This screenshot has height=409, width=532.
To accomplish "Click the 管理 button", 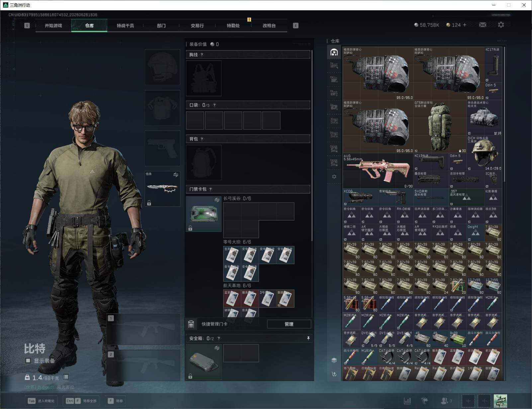I will point(289,324).
